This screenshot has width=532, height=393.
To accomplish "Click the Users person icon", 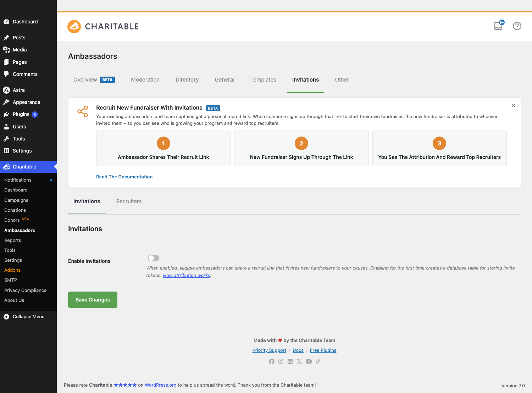I will tap(6, 127).
